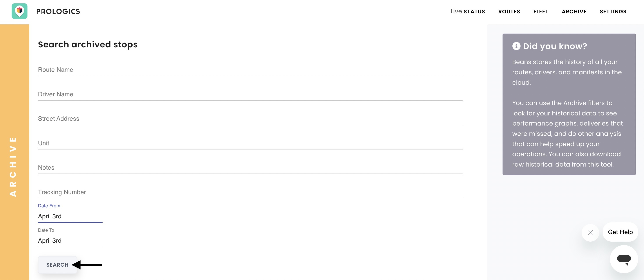Open the Date From picker
This screenshot has width=644, height=280.
70,216
